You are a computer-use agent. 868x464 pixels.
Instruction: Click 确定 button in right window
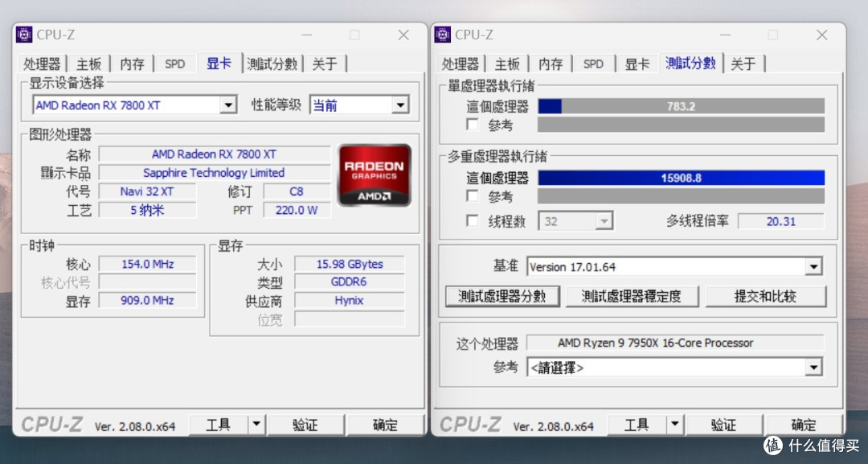pyautogui.click(x=804, y=425)
